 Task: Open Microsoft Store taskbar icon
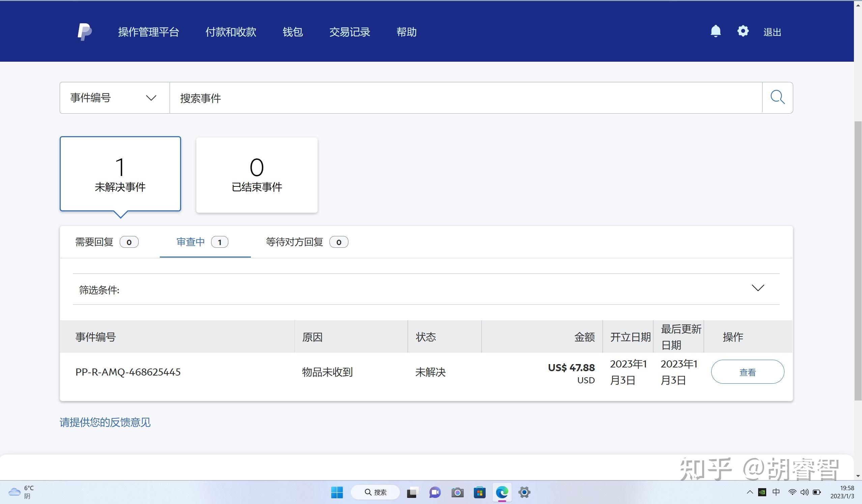pos(480,493)
